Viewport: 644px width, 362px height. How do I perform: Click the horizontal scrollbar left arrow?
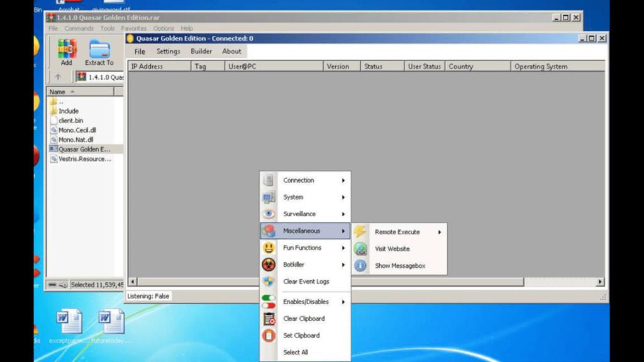(x=133, y=282)
